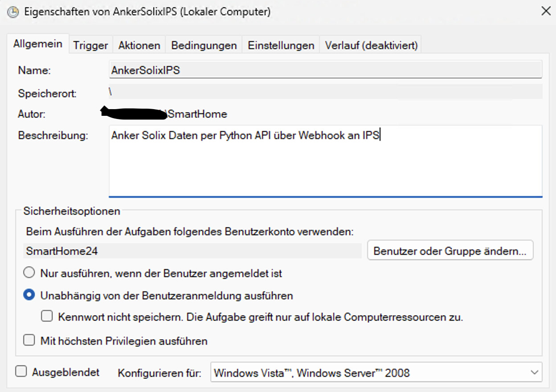The height and width of the screenshot is (392, 556).
Task: Choose 'Unabhängig von der Benutzeranmeldung ausführen' option
Action: pyautogui.click(x=29, y=295)
